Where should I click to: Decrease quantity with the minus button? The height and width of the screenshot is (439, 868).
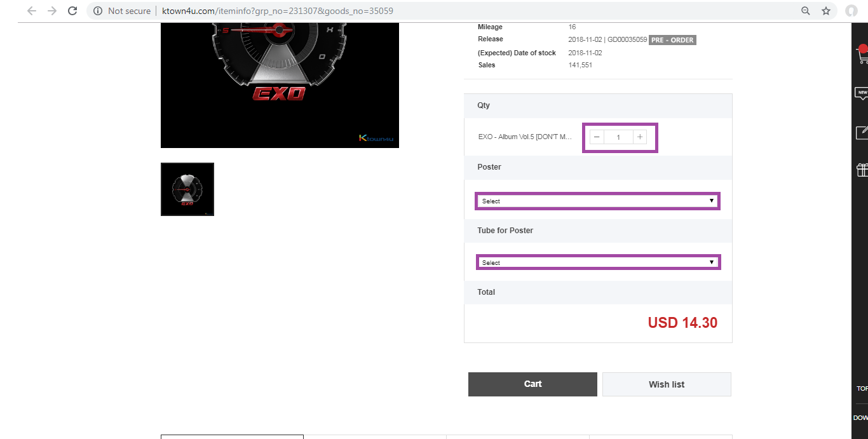coord(597,137)
